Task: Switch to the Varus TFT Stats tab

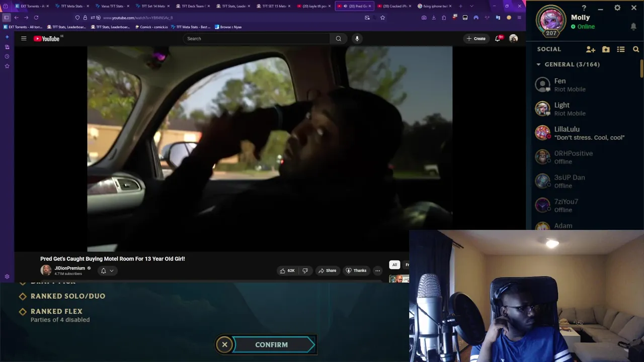Action: pyautogui.click(x=112, y=6)
